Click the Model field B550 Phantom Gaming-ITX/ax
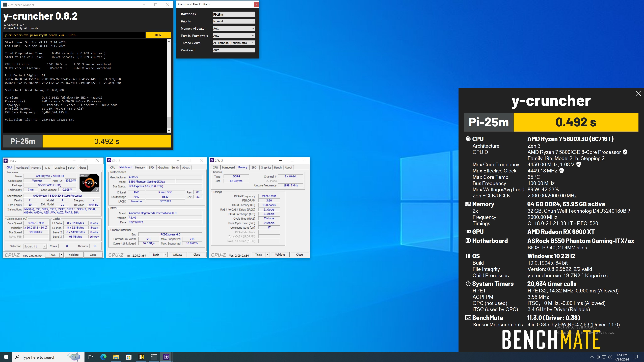 coord(151,182)
